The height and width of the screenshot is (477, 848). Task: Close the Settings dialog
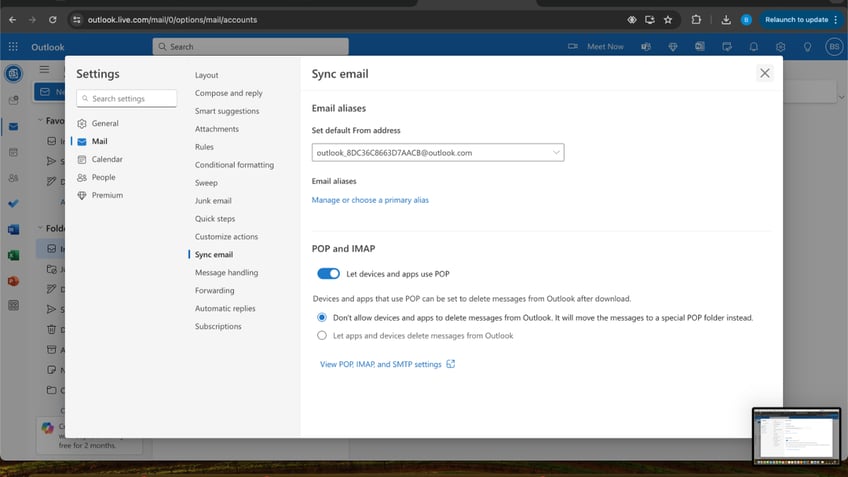[764, 73]
